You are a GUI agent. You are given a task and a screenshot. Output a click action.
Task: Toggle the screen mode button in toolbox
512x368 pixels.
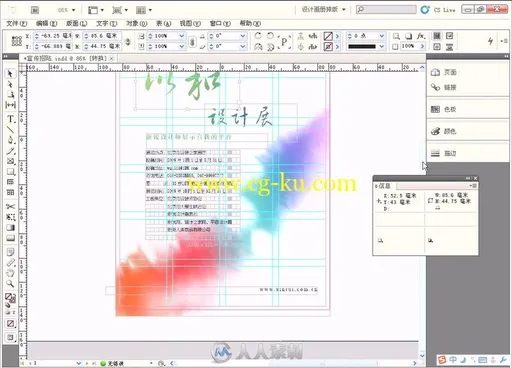(10, 338)
